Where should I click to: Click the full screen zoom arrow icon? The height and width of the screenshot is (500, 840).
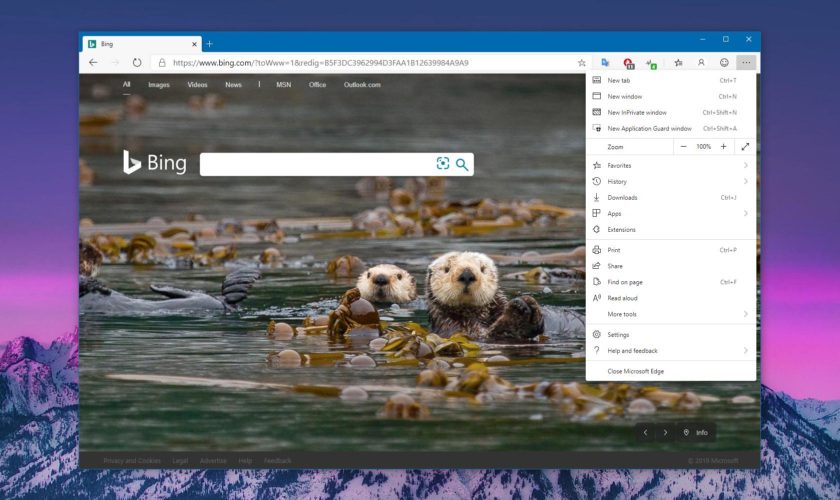point(745,146)
